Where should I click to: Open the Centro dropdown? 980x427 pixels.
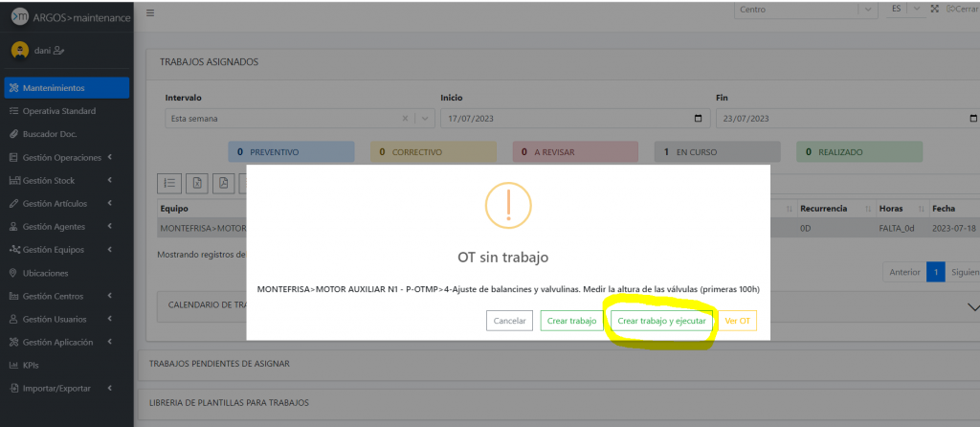coord(806,9)
